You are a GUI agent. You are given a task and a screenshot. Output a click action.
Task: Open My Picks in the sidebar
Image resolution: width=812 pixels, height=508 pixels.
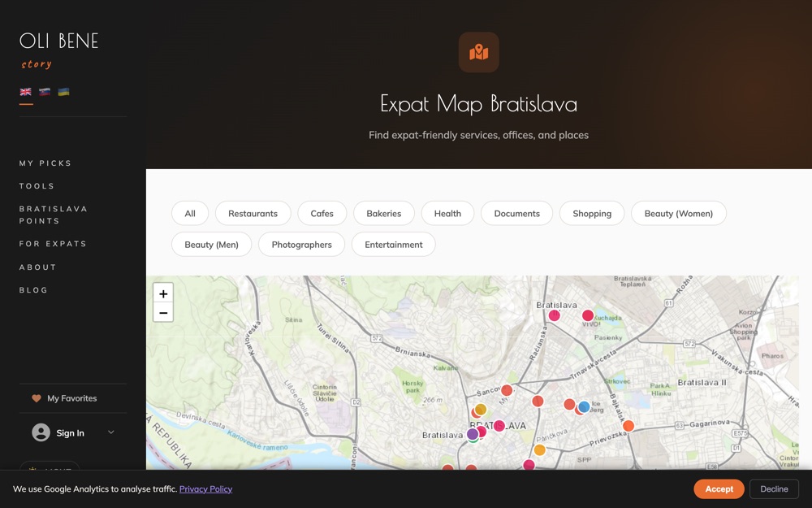[x=45, y=163]
